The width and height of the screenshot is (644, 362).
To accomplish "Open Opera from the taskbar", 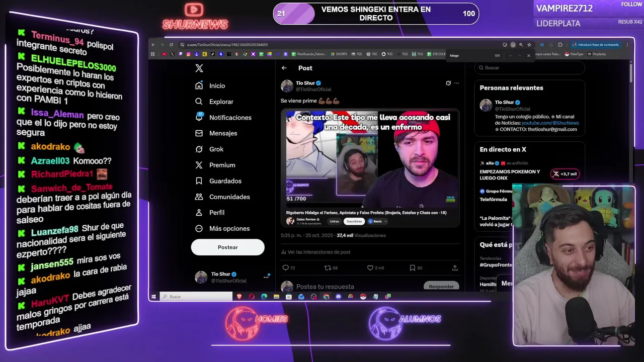I will [x=252, y=297].
